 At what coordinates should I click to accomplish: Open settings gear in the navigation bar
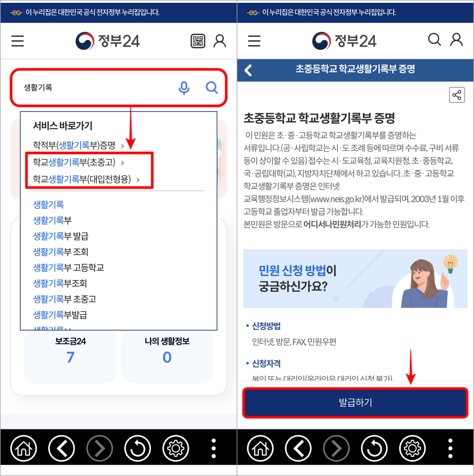click(x=175, y=448)
